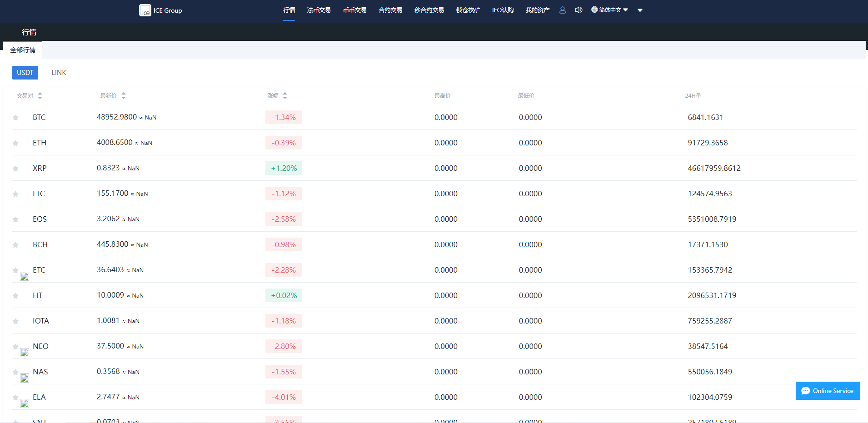Toggle the favorite star for ETH
This screenshot has height=423, width=868.
point(15,143)
